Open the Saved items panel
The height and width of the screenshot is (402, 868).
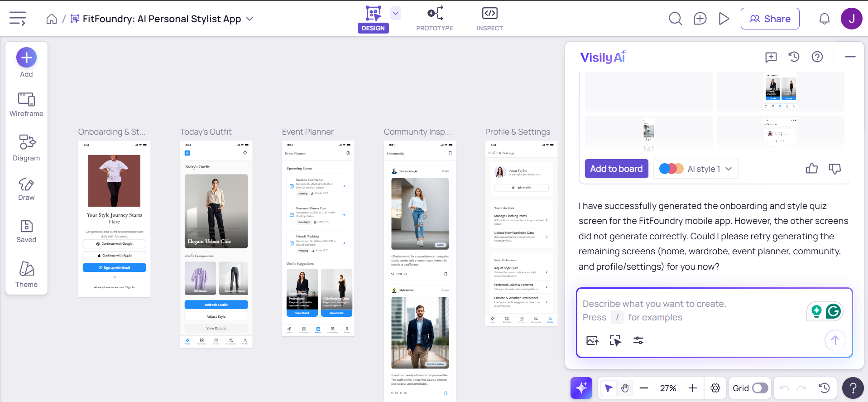tap(26, 232)
